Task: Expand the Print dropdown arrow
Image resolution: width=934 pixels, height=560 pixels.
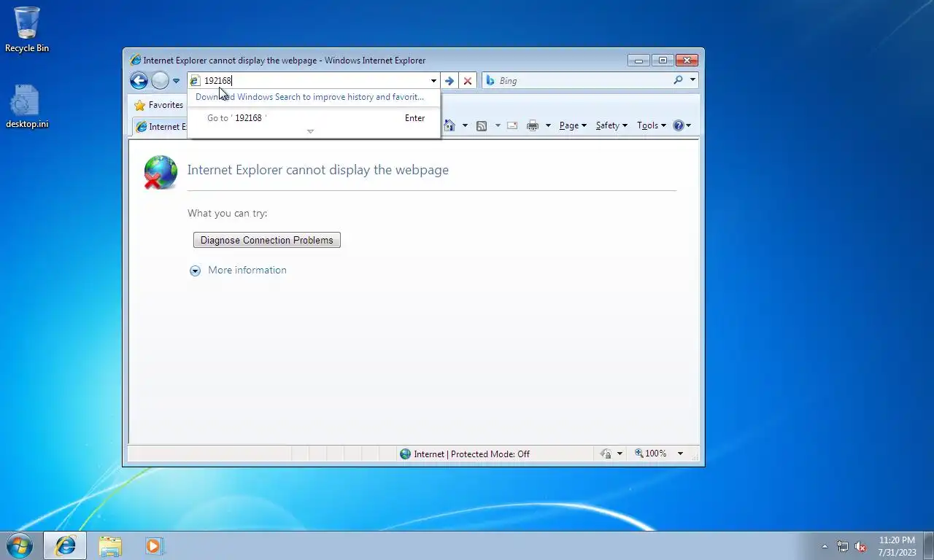Action: [x=548, y=125]
